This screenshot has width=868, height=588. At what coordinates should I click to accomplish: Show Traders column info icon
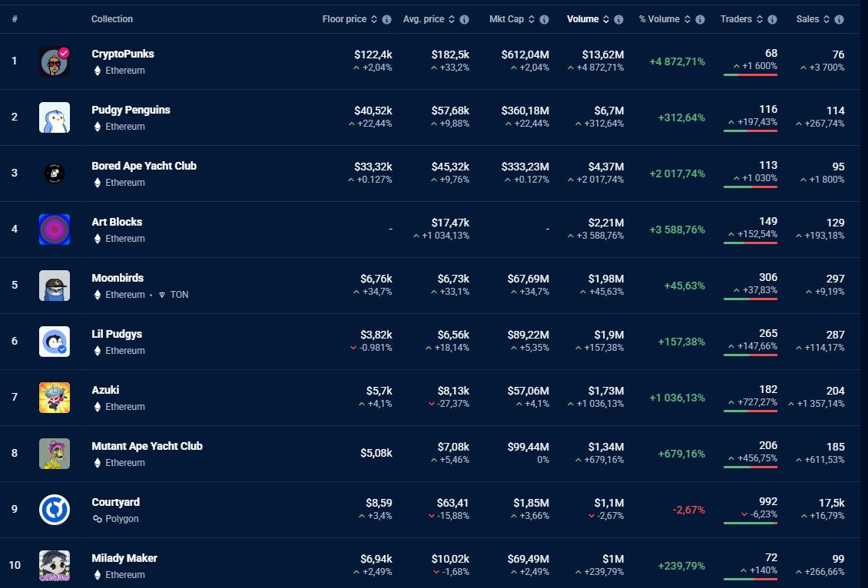click(x=772, y=19)
